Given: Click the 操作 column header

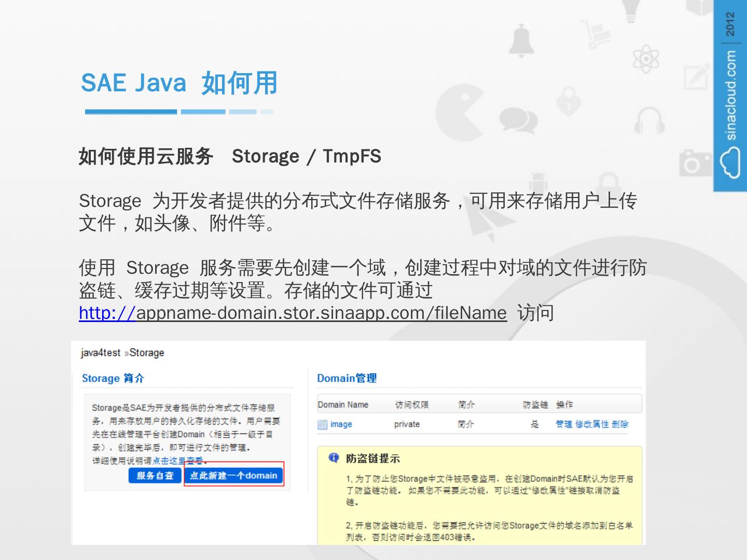Looking at the screenshot, I should coord(564,404).
